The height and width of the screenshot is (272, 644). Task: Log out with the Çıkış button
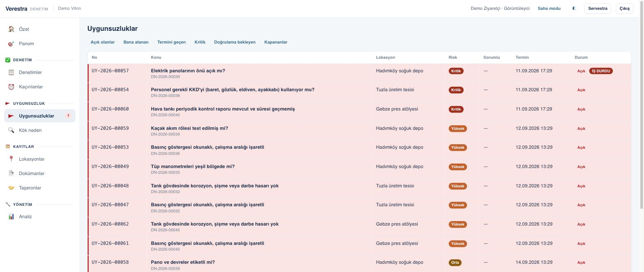coord(624,8)
